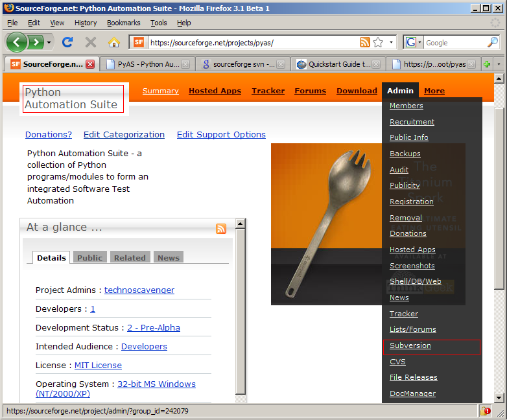Click the Stop loading X icon
The height and width of the screenshot is (420, 507).
(x=91, y=42)
